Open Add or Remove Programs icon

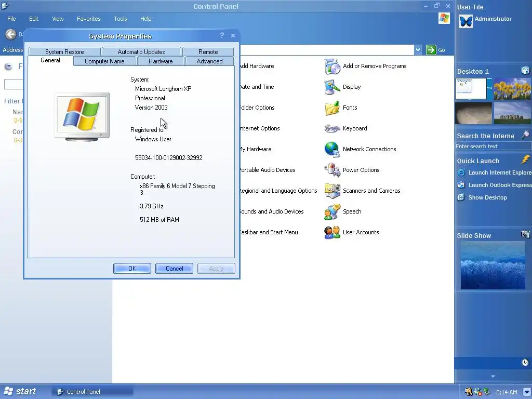pyautogui.click(x=332, y=66)
